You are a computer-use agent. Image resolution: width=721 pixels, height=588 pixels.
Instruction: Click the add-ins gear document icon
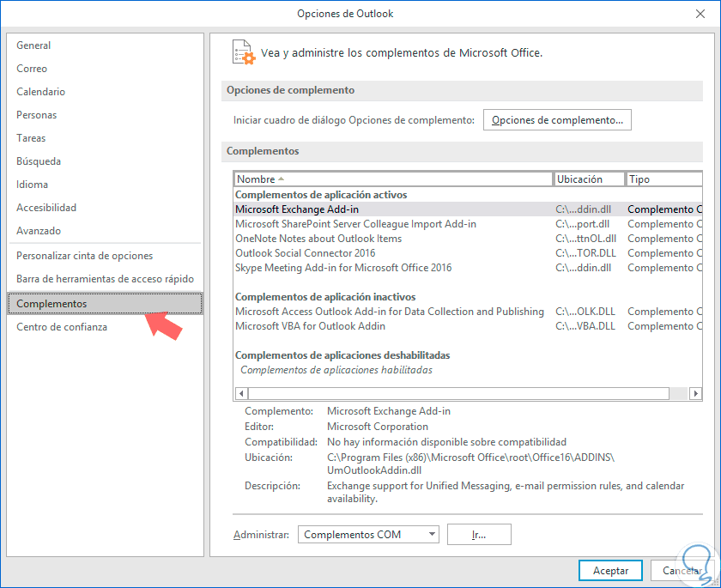coord(243,52)
